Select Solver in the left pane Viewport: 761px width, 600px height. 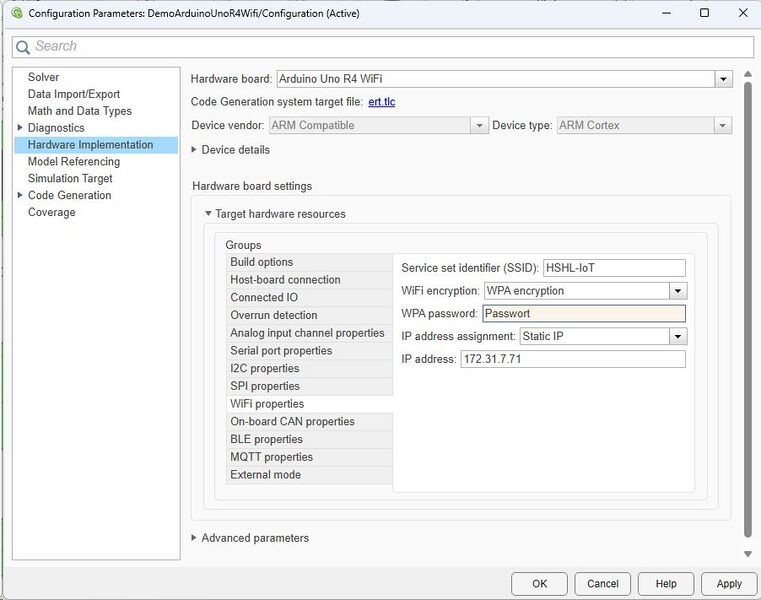click(43, 77)
